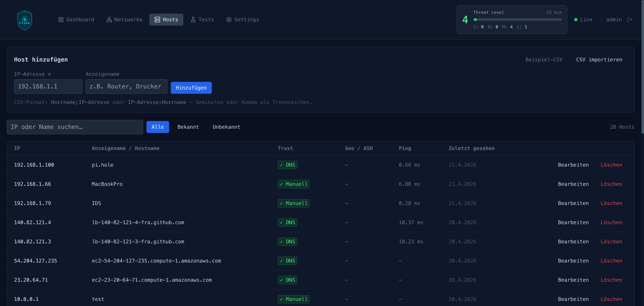Viewport: 644px width, 306px height.
Task: Filter hosts by Bekannt
Action: click(x=188, y=127)
